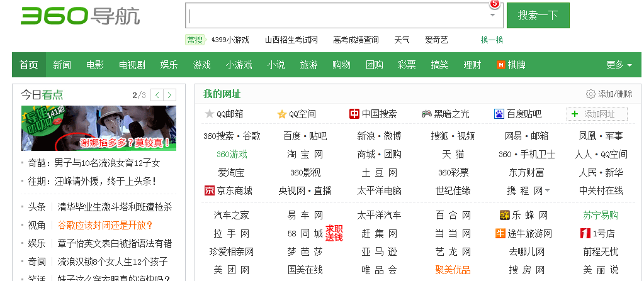The width and height of the screenshot is (644, 281).
Task: Open the 今日看点 video thumbnail
Action: [x=99, y=128]
